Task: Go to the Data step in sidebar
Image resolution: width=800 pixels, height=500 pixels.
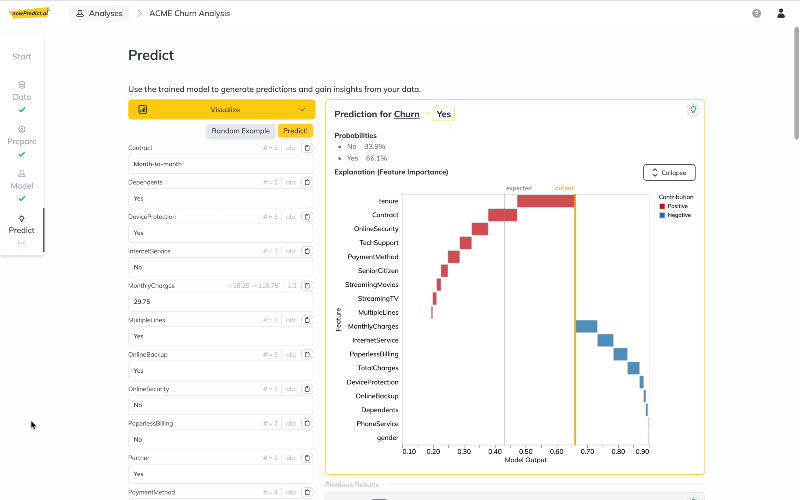Action: coord(21,96)
